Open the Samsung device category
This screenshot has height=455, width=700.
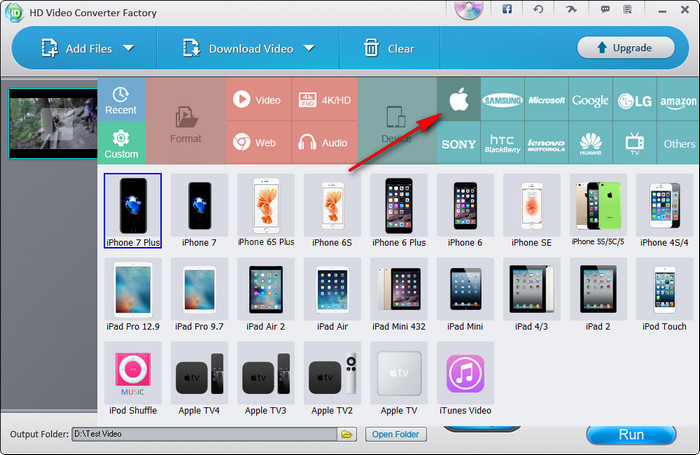[x=503, y=101]
